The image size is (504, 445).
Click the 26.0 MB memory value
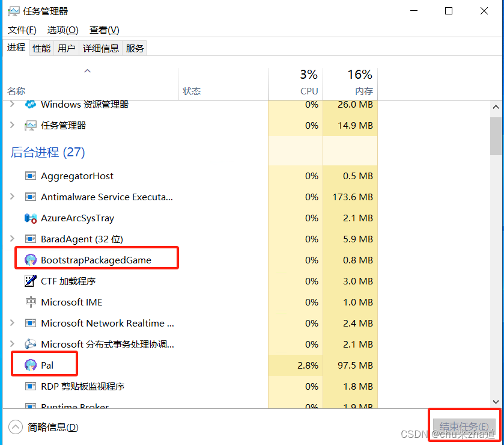(x=355, y=105)
